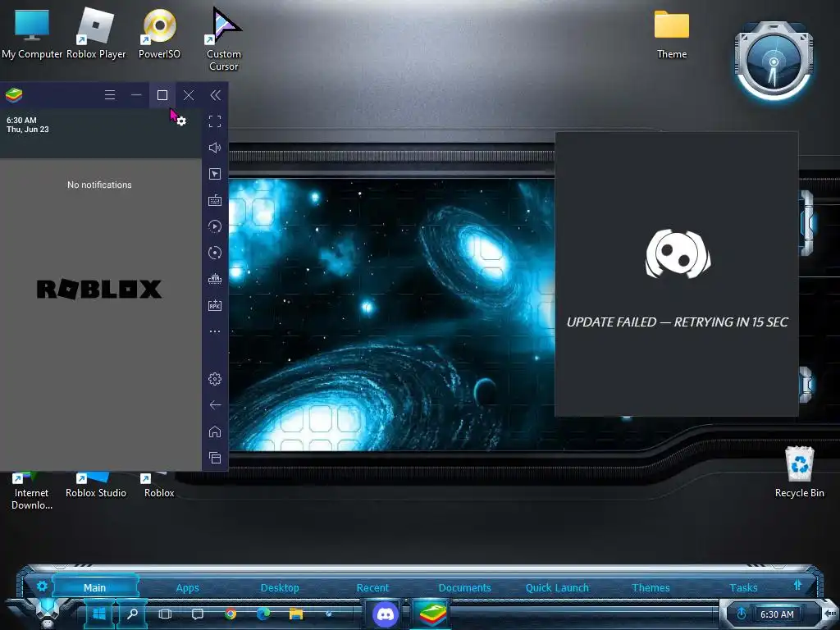840x630 pixels.
Task: Select the Roblox desktop shortcut label
Action: (159, 493)
